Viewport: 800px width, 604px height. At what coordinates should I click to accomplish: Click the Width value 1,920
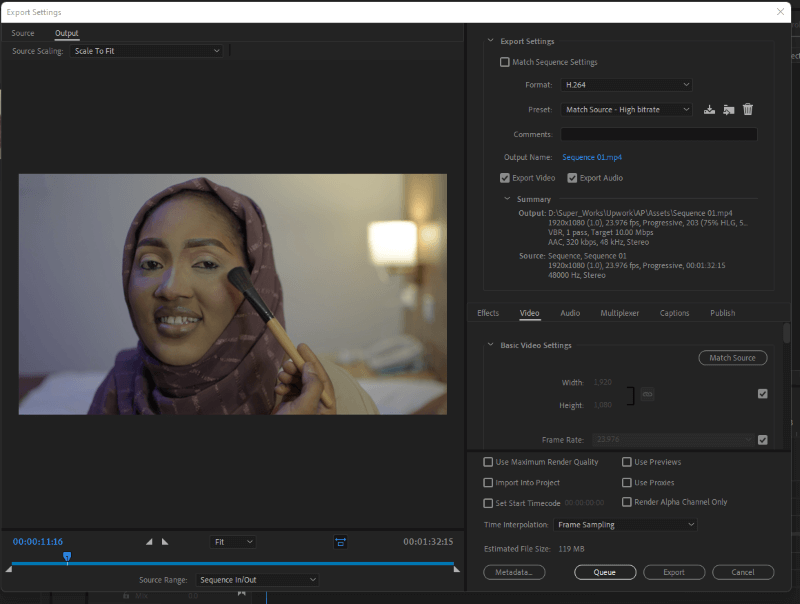[x=603, y=382]
